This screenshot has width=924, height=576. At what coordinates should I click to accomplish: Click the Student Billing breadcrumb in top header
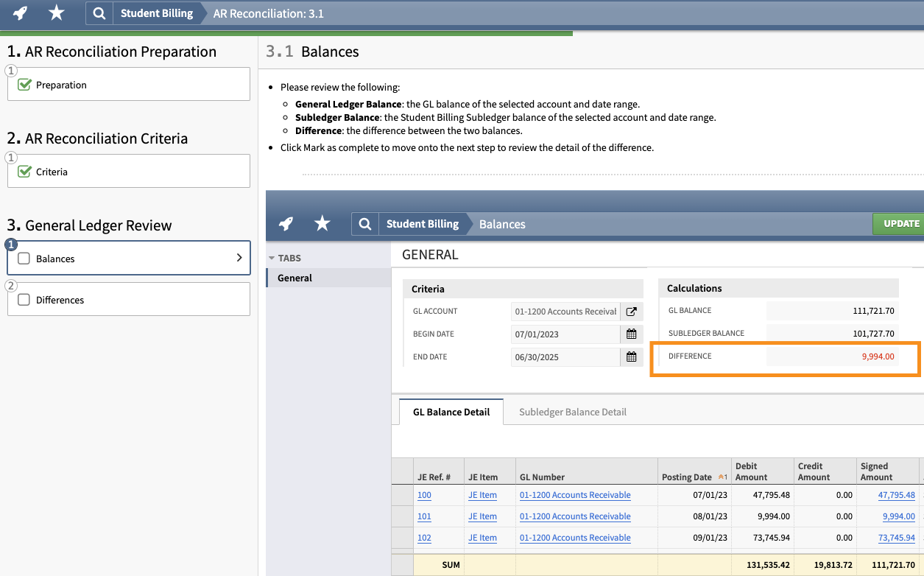156,13
